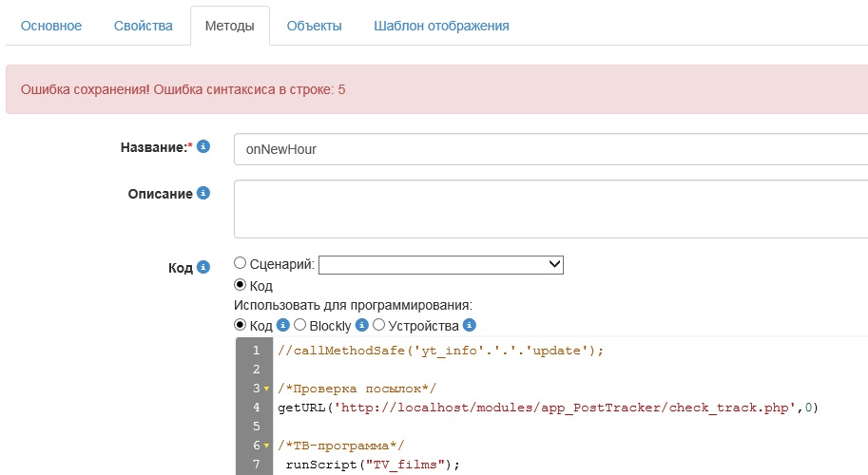
Task: Go to the Объекты tab
Action: [x=314, y=26]
